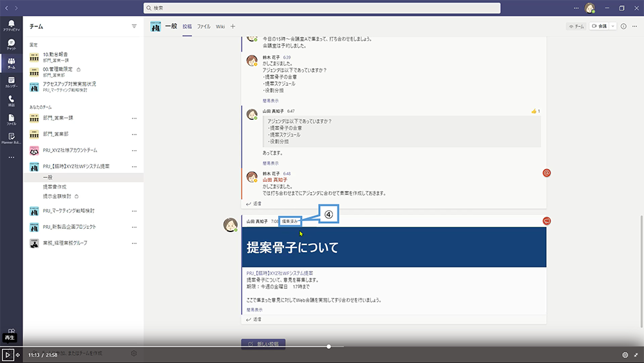Switch to the ファイル tab
The height and width of the screenshot is (363, 644).
coord(204,26)
